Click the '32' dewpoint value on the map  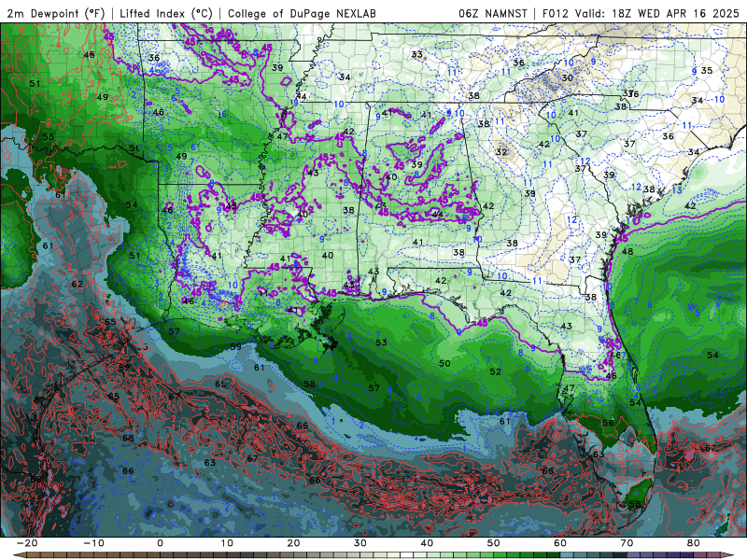coord(501,152)
